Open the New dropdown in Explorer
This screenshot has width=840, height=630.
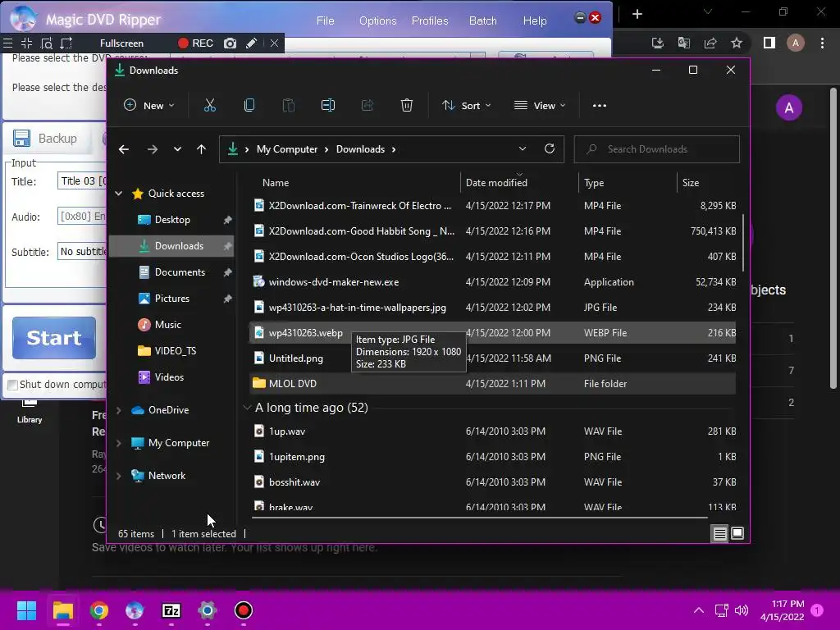[149, 106]
